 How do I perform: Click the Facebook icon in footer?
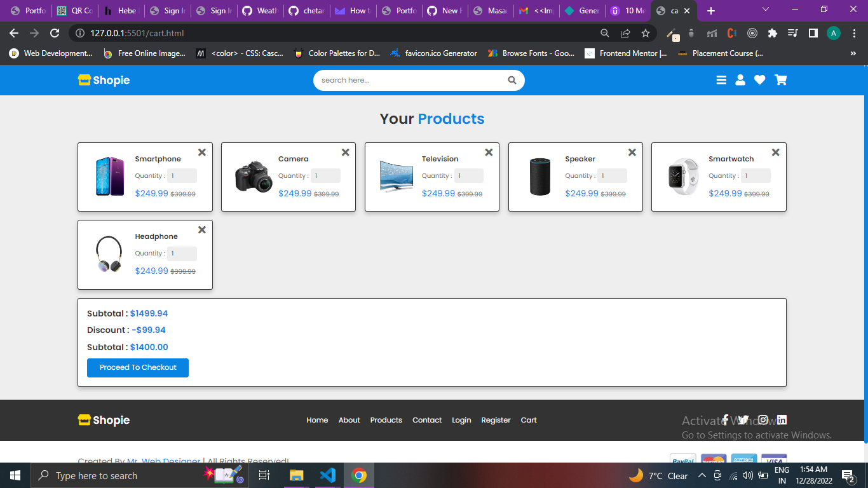[725, 419]
